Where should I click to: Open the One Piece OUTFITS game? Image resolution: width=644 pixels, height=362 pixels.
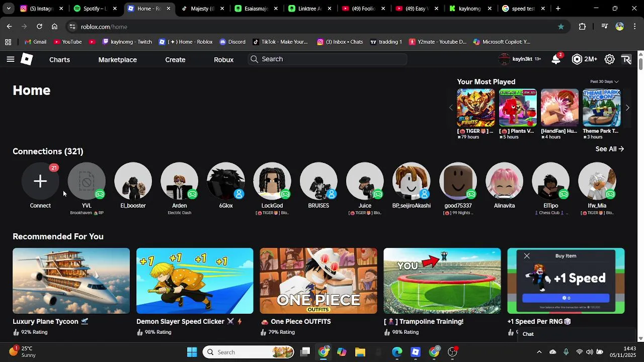click(318, 281)
